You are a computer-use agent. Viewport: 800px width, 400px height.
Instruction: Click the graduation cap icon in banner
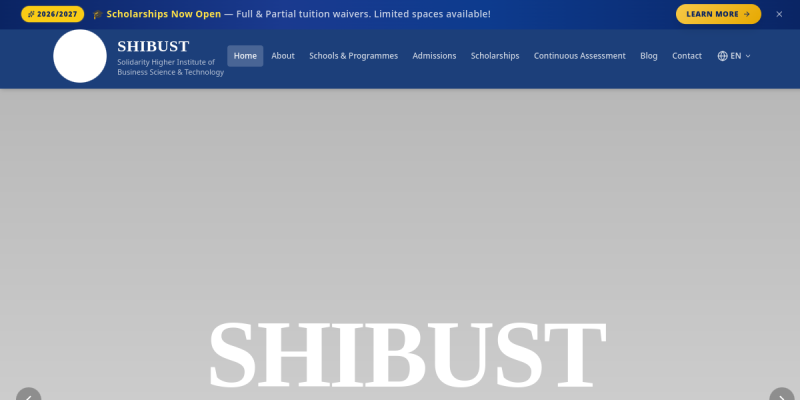[x=97, y=14]
